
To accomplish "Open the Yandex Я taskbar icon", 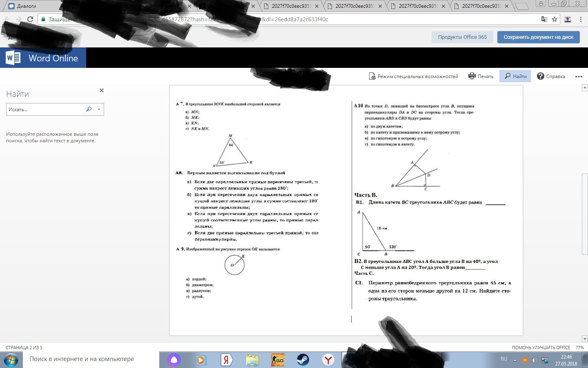I will [227, 360].
